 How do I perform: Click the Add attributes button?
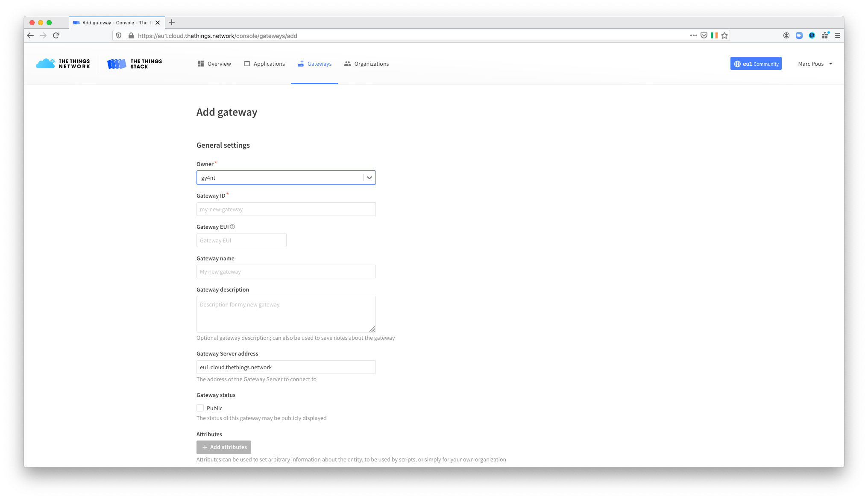click(x=224, y=447)
